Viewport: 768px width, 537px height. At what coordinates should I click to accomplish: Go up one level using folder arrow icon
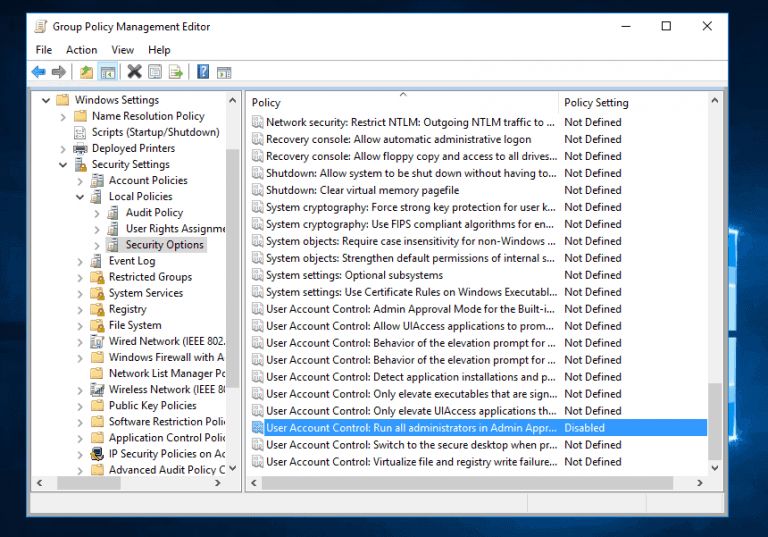point(86,73)
